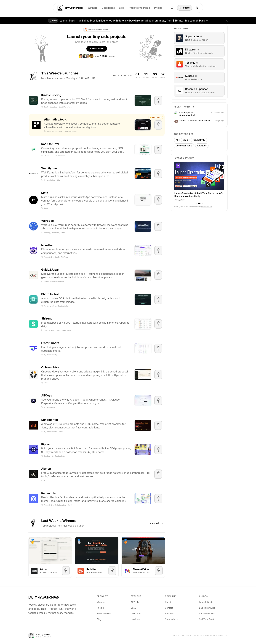
Task: Upvote Akmon
Action: click(158, 474)
